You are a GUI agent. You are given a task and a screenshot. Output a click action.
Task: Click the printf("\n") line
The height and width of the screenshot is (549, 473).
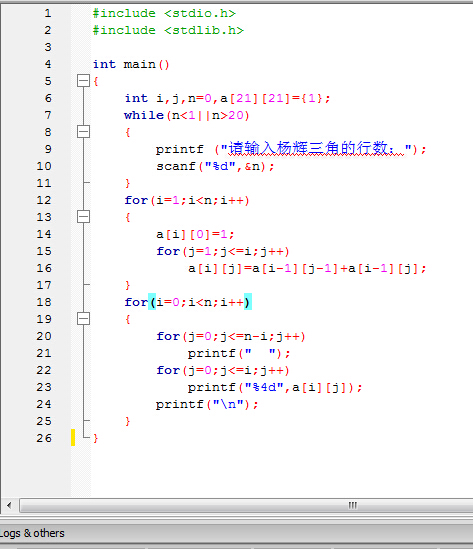point(207,404)
